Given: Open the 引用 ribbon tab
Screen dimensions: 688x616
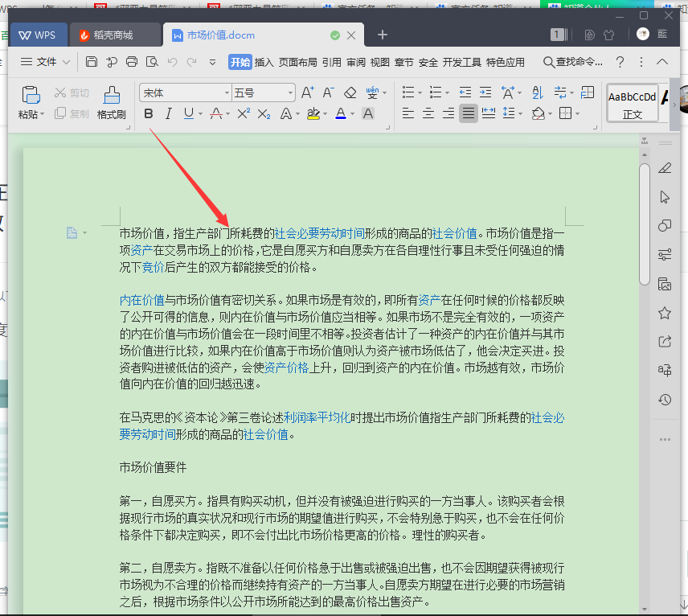Looking at the screenshot, I should coord(332,63).
